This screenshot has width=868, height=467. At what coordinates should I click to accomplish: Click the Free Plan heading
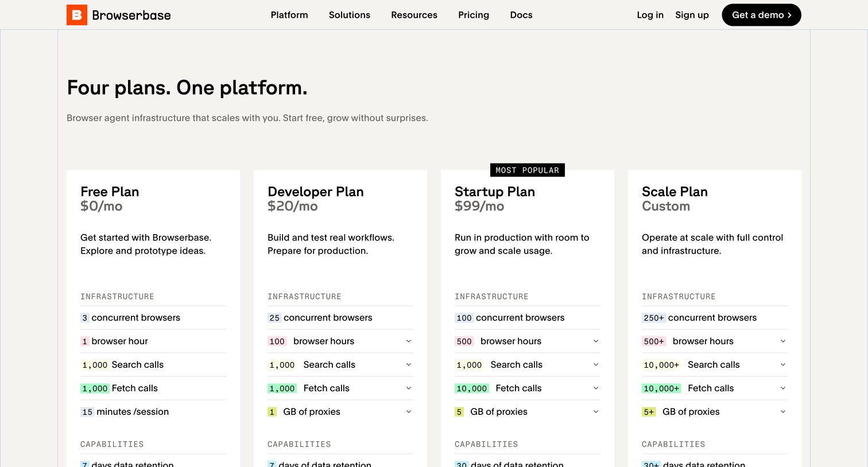[x=110, y=192]
